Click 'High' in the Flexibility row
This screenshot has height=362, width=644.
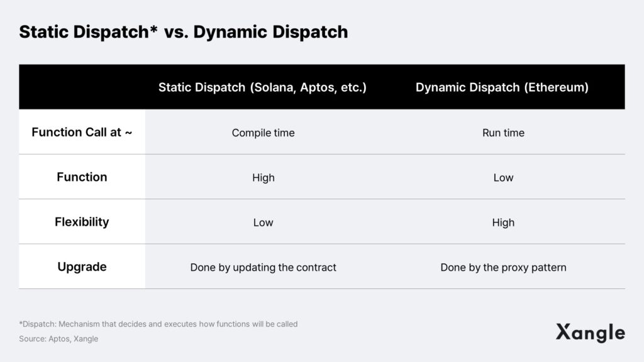503,222
